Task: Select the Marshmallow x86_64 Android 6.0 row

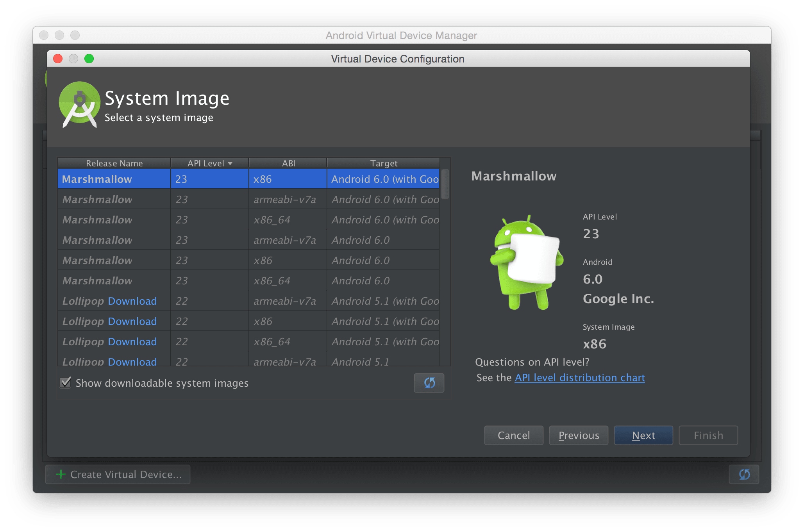Action: coord(250,280)
